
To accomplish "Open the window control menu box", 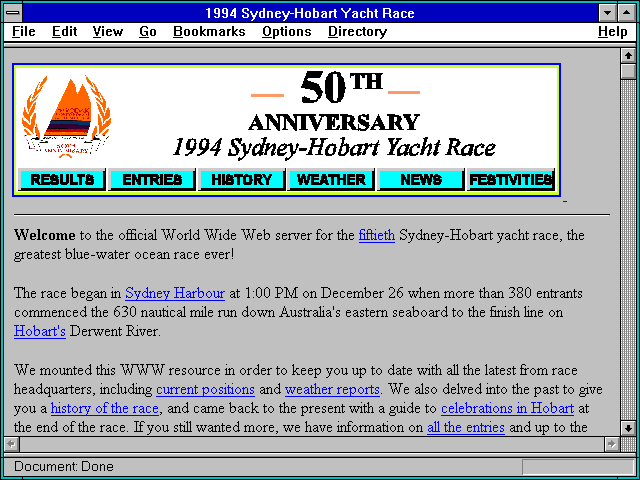I will tap(13, 13).
